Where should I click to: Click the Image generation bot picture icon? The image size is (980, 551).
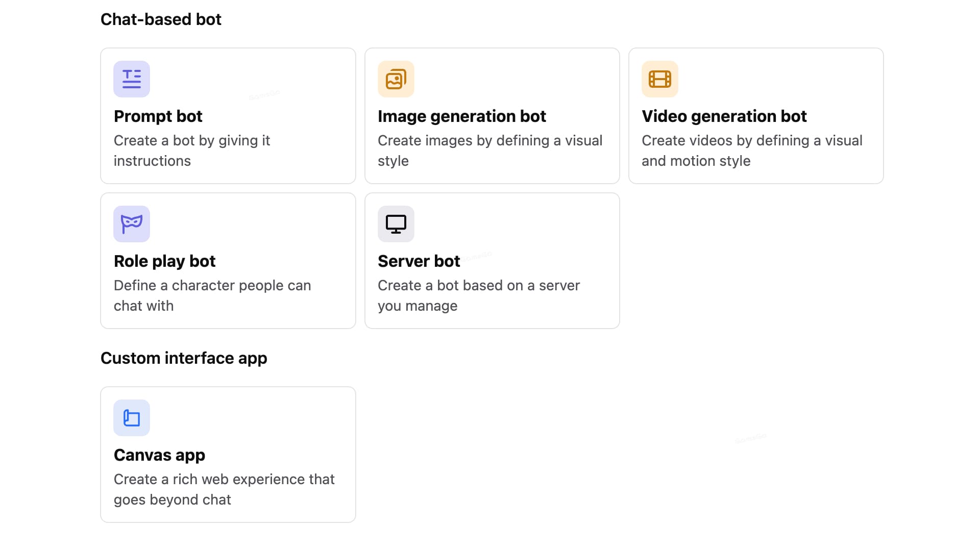396,79
